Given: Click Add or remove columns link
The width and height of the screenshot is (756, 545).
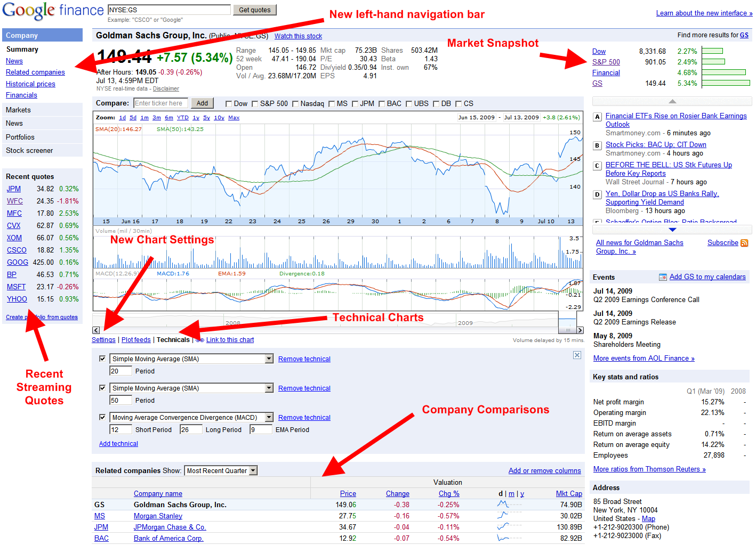Looking at the screenshot, I should (x=545, y=470).
